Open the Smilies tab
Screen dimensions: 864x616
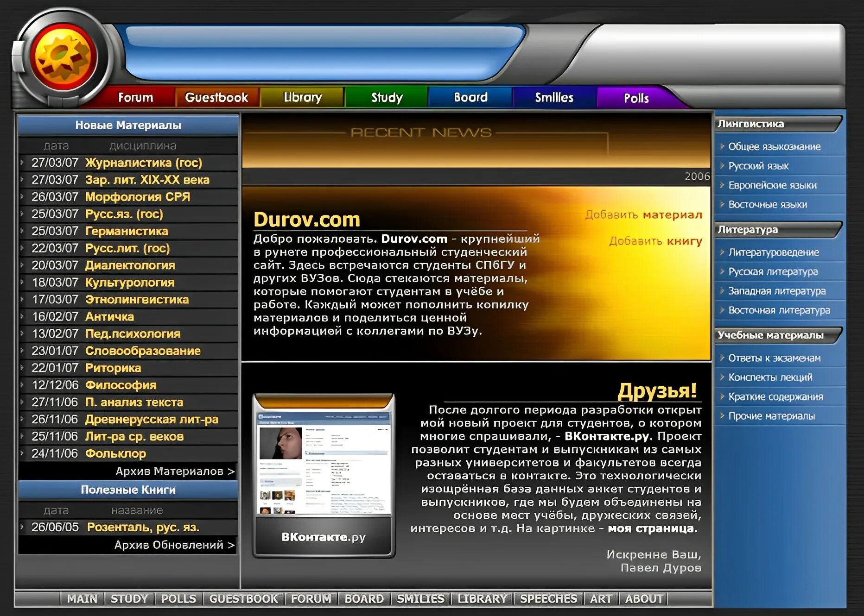click(x=554, y=97)
